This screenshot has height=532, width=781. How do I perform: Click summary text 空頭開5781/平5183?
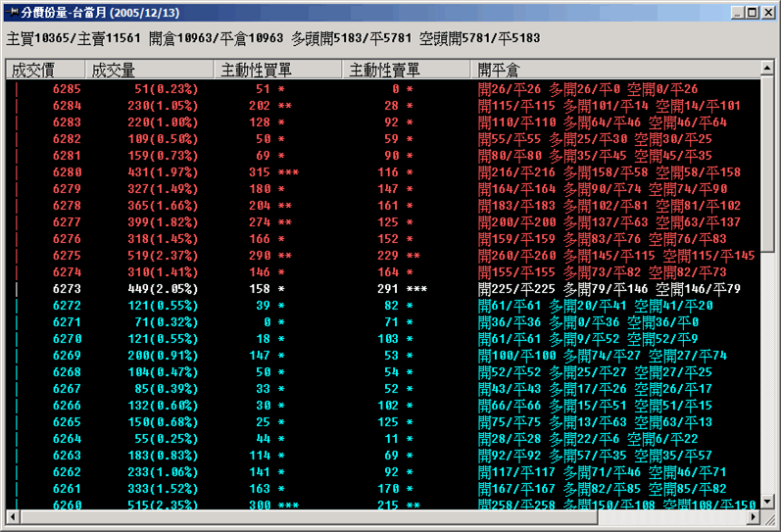tap(479, 38)
